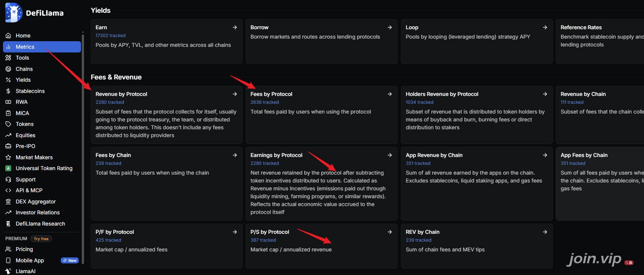Click the Mobile App phone icon
Screen dimensions: 644x275
(x=8, y=260)
